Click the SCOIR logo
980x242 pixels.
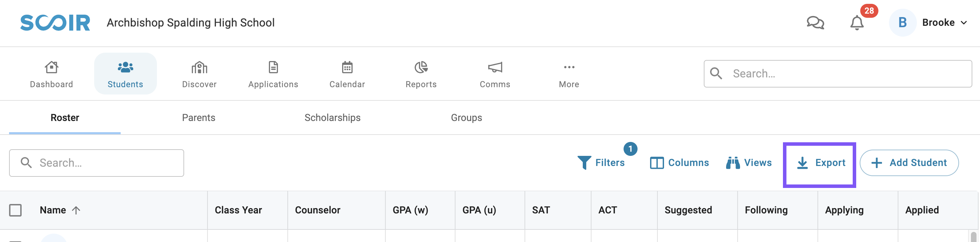pyautogui.click(x=55, y=23)
